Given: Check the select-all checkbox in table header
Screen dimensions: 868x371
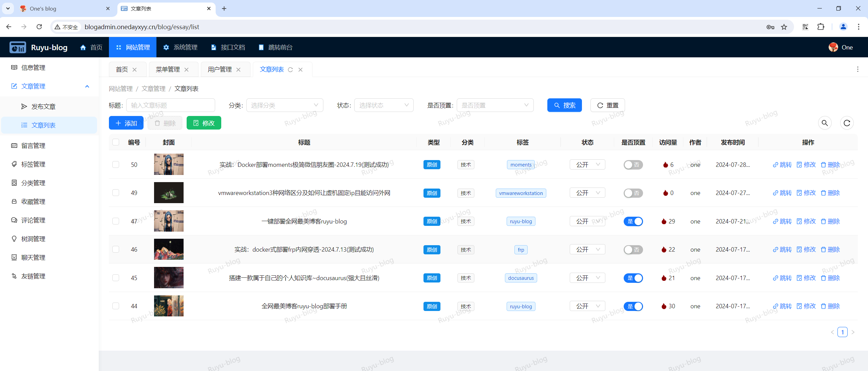Looking at the screenshot, I should (116, 142).
